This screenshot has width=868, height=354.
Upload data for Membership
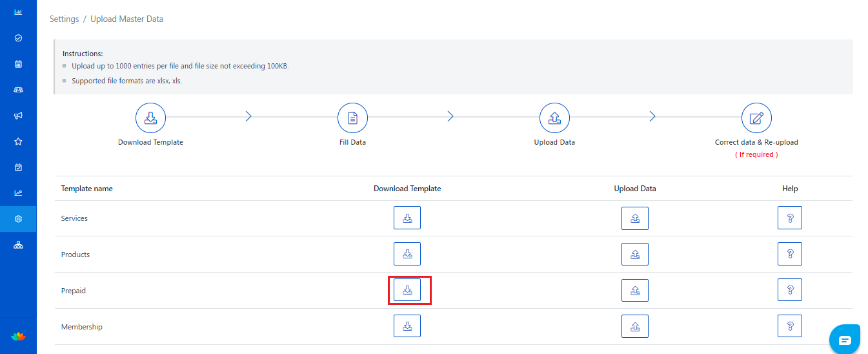635,326
